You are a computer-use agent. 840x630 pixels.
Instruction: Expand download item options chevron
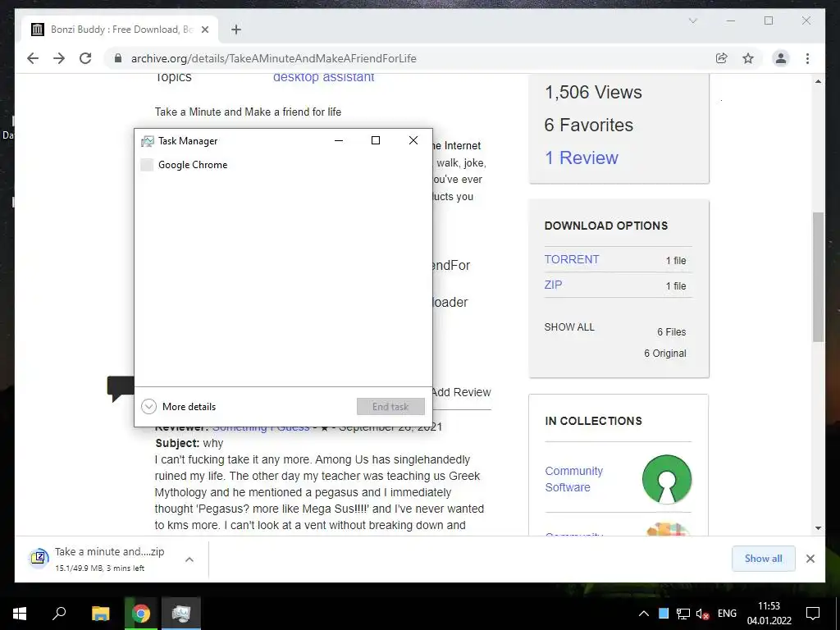(x=189, y=559)
